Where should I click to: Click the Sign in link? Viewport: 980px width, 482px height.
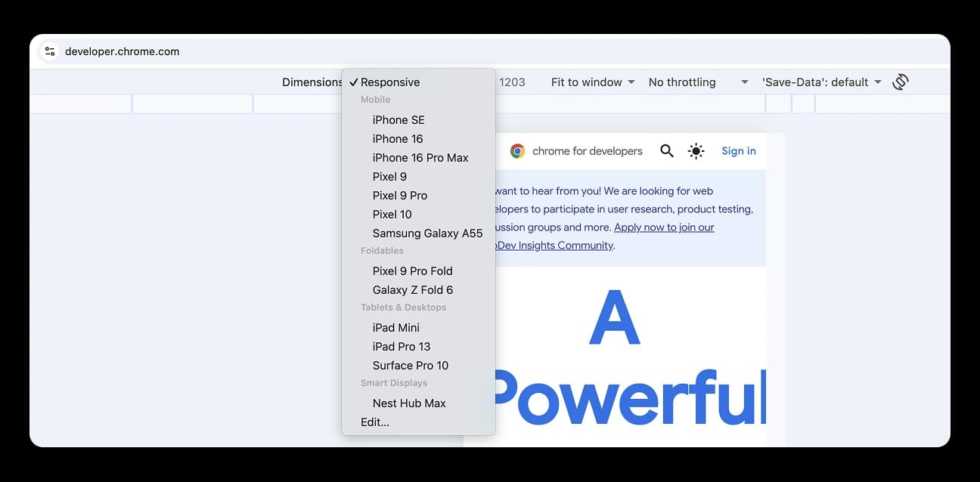coord(739,151)
